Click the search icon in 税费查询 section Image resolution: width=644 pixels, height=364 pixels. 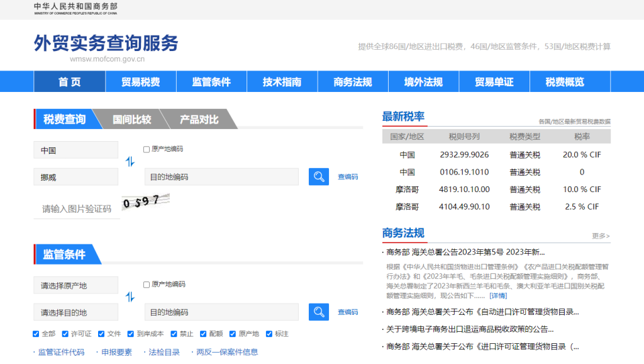[x=319, y=177]
